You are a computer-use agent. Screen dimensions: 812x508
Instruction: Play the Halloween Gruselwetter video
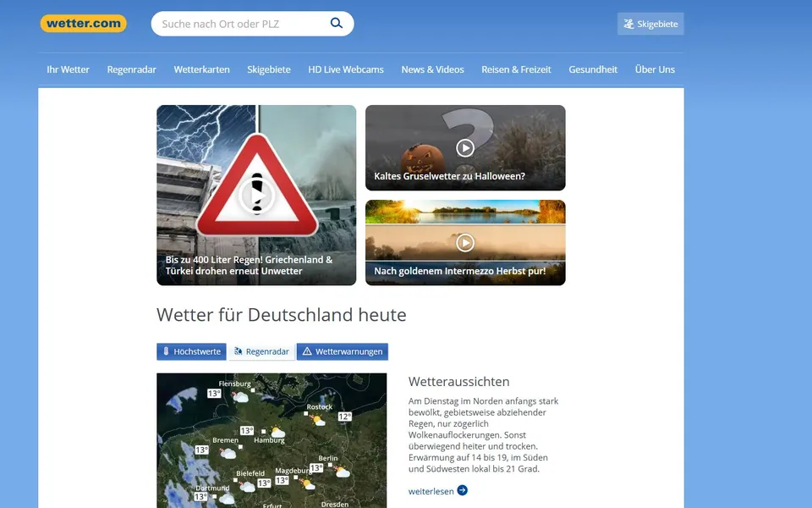coord(465,148)
